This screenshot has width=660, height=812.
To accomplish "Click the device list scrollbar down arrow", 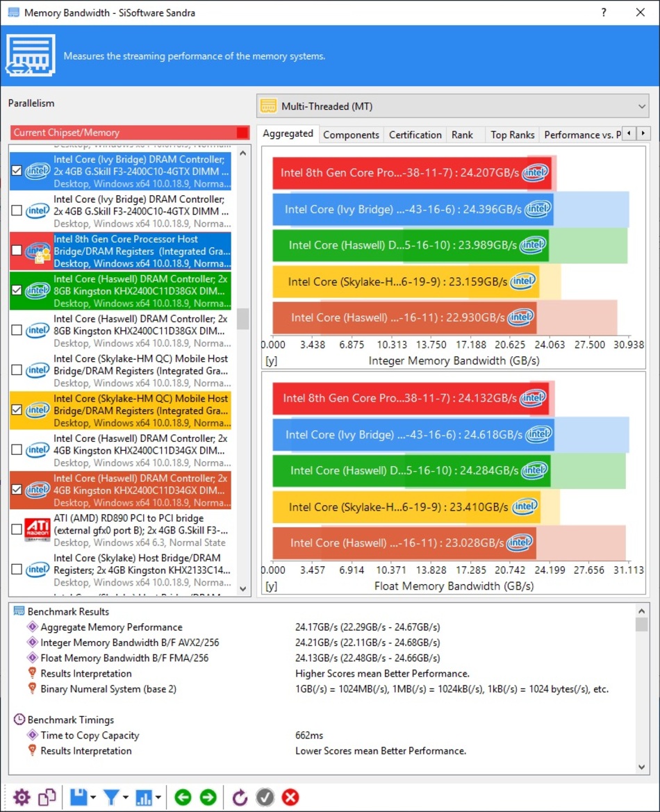I will coord(243,589).
